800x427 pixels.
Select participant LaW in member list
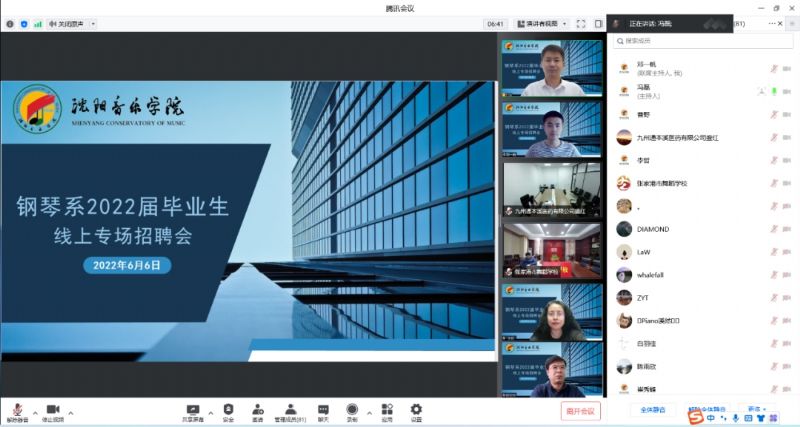[x=643, y=252]
